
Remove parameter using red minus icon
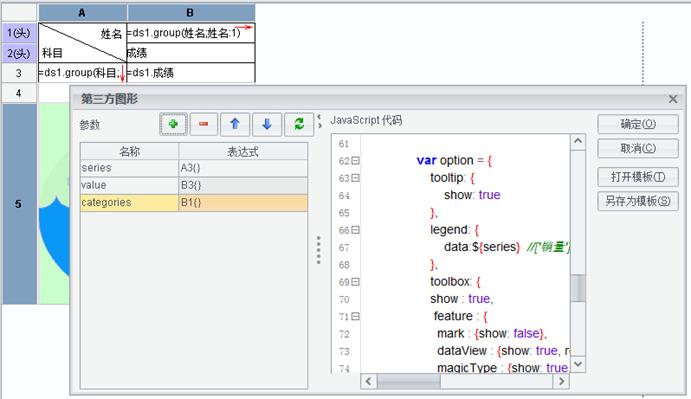click(204, 124)
